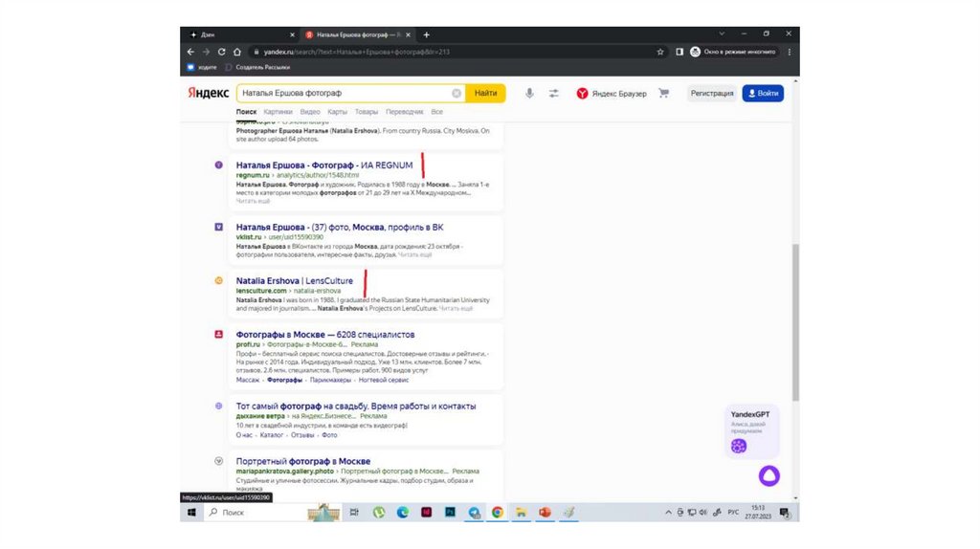Click the browser forward arrow
The width and height of the screenshot is (980, 549).
click(207, 52)
